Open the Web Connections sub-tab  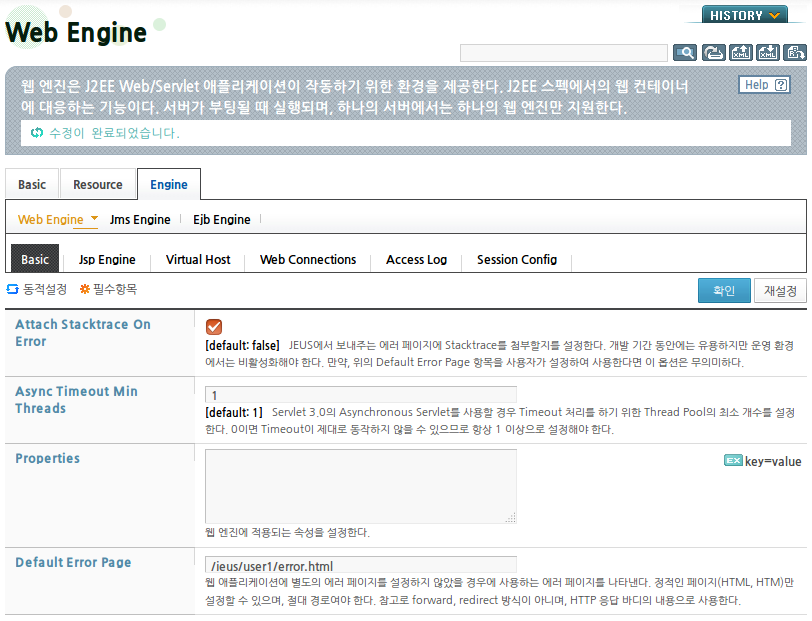(308, 259)
